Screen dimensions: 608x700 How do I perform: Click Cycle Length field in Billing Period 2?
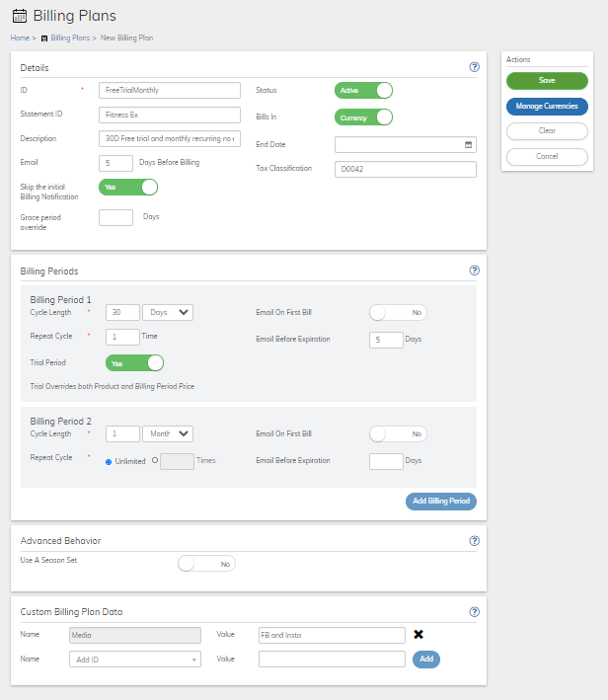tap(122, 434)
